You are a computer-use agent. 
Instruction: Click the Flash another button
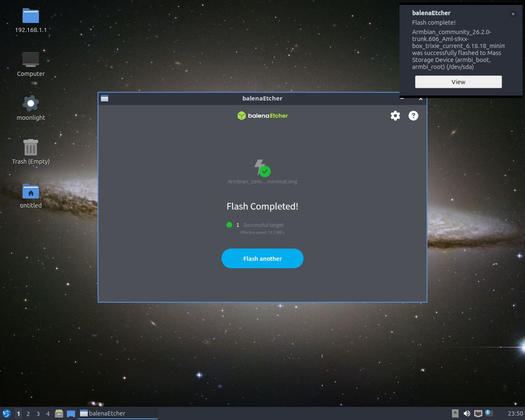[x=262, y=258]
